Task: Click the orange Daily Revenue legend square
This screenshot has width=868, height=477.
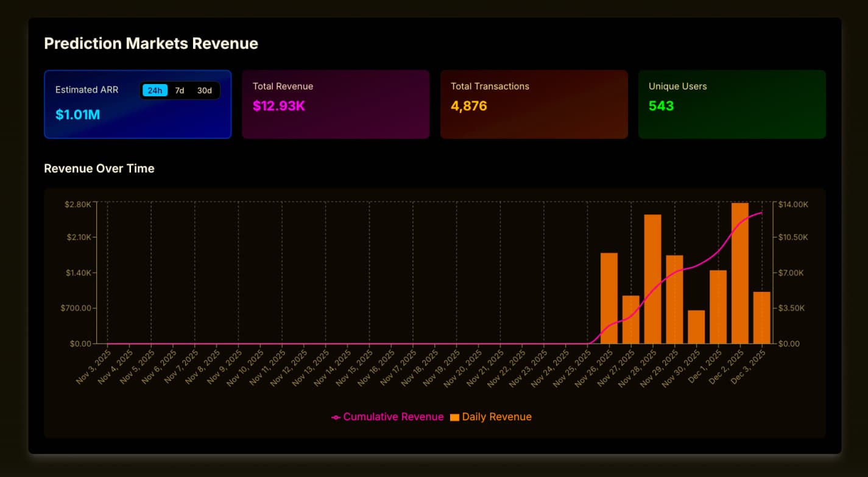Action: tap(454, 417)
